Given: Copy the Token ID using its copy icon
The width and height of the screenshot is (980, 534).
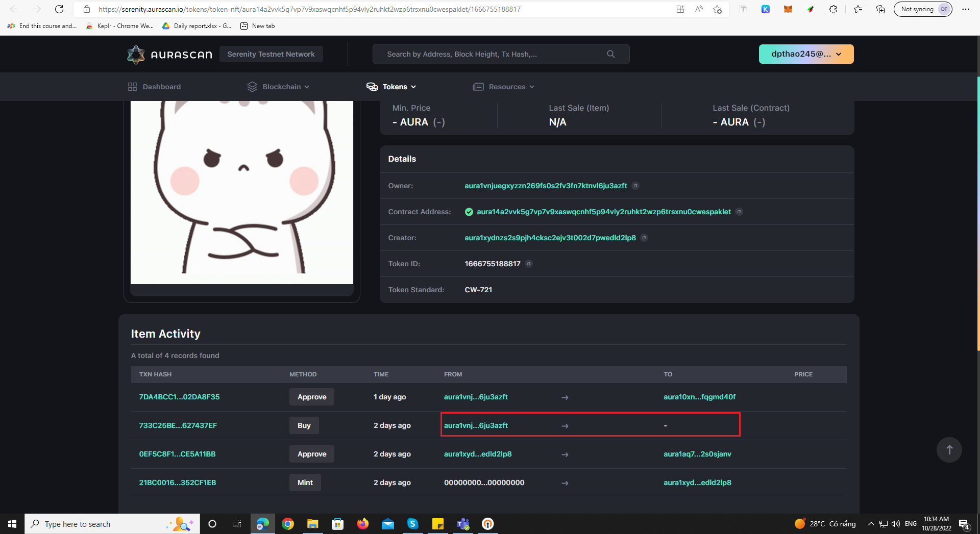Looking at the screenshot, I should click(529, 264).
